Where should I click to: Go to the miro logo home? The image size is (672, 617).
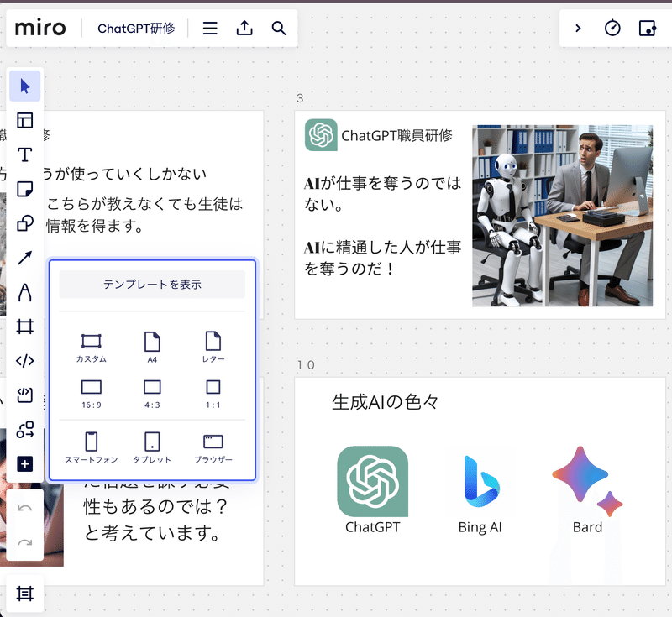(x=40, y=29)
